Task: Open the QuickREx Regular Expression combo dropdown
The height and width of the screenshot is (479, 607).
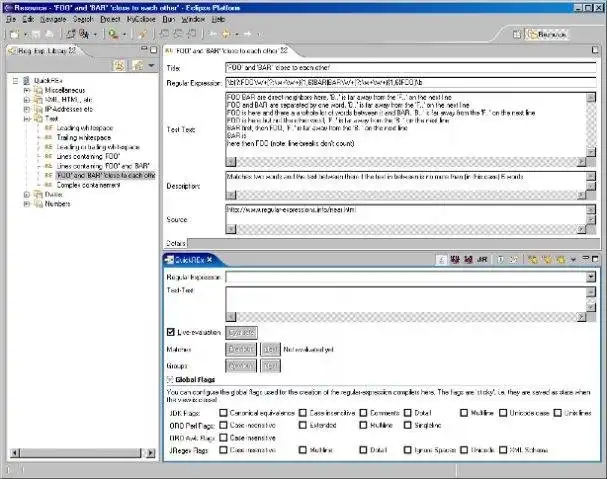Action: [x=591, y=277]
